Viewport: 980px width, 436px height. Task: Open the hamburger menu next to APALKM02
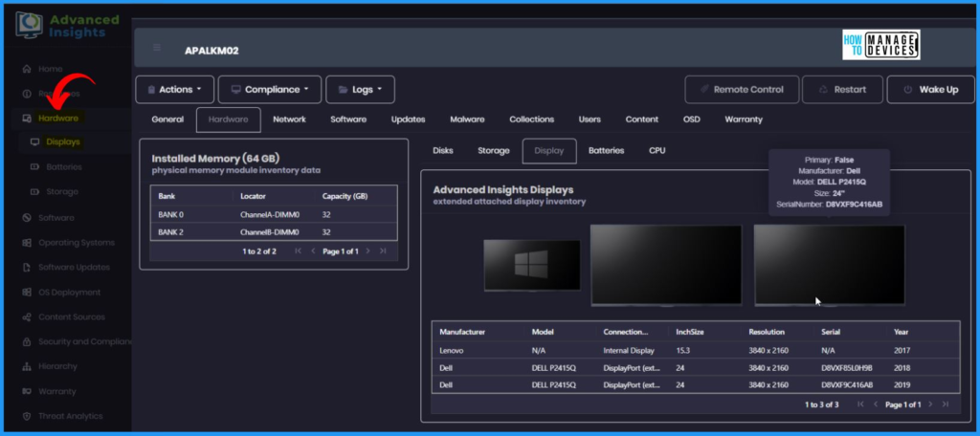[x=157, y=48]
